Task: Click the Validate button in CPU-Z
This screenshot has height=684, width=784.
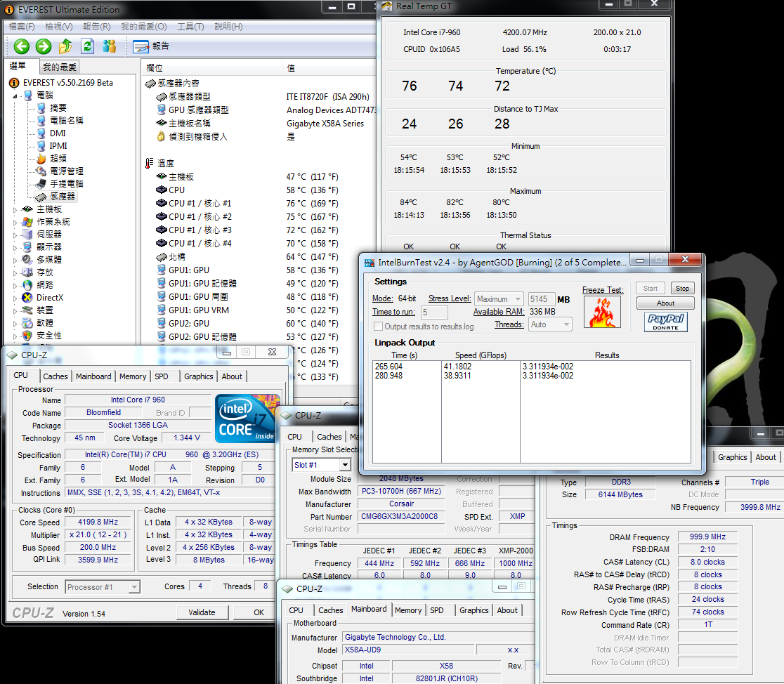Action: tap(202, 612)
